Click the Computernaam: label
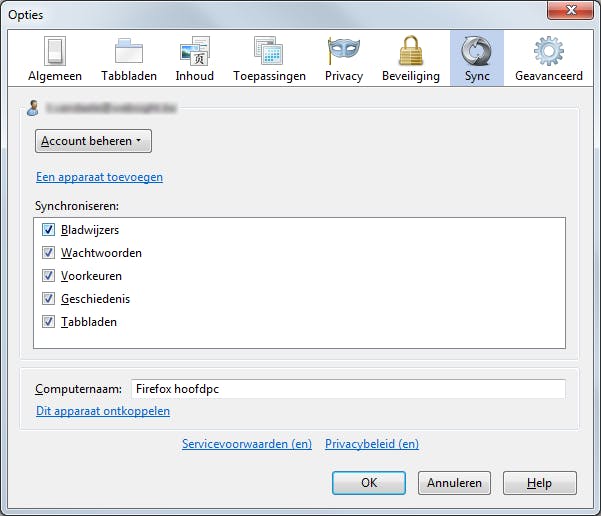 click(78, 389)
